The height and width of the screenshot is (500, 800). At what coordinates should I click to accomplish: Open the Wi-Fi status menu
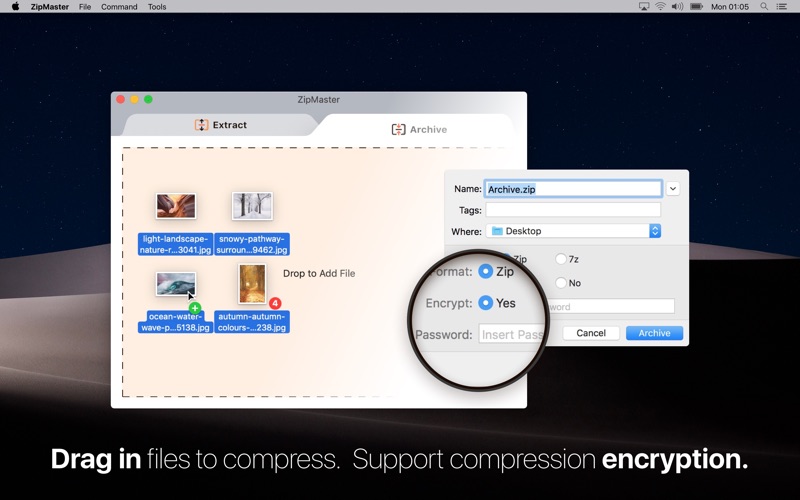pos(660,7)
